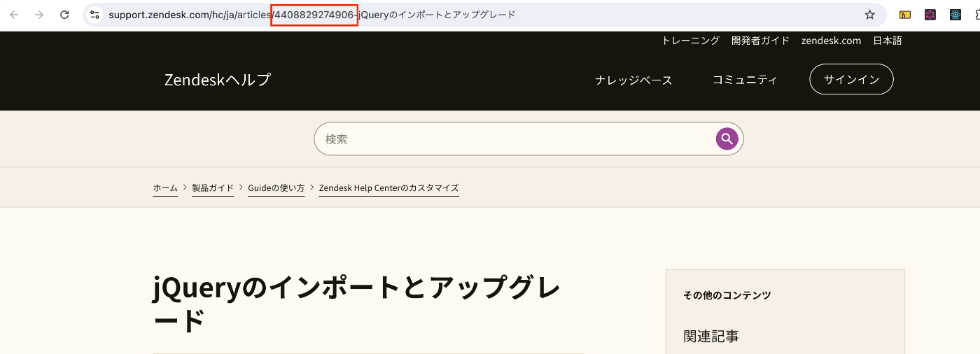Open Zendesk Help Centerのカスタマイズ breadcrumb

tap(388, 188)
